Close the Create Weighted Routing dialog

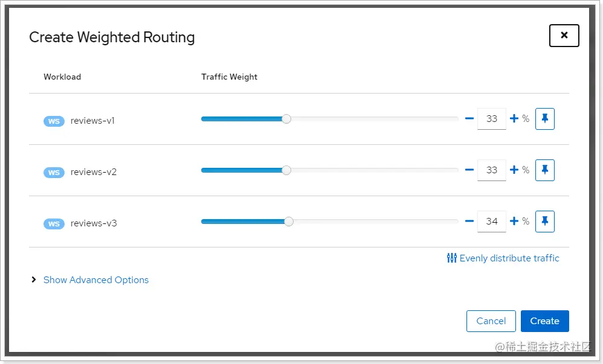[564, 36]
